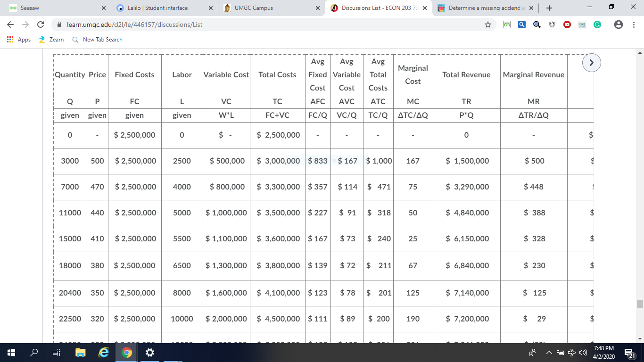Click the total revenue cell $ 6,150,000
644x362 pixels.
click(x=466, y=239)
